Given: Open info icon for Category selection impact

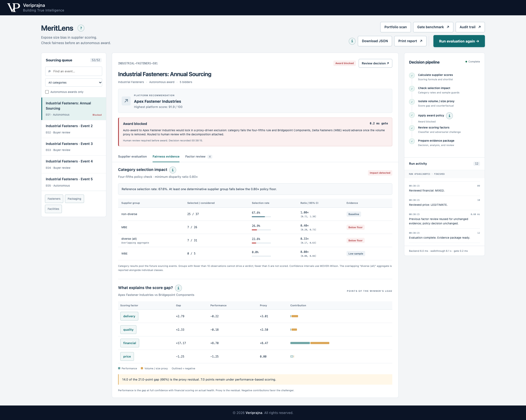Looking at the screenshot, I should [173, 170].
